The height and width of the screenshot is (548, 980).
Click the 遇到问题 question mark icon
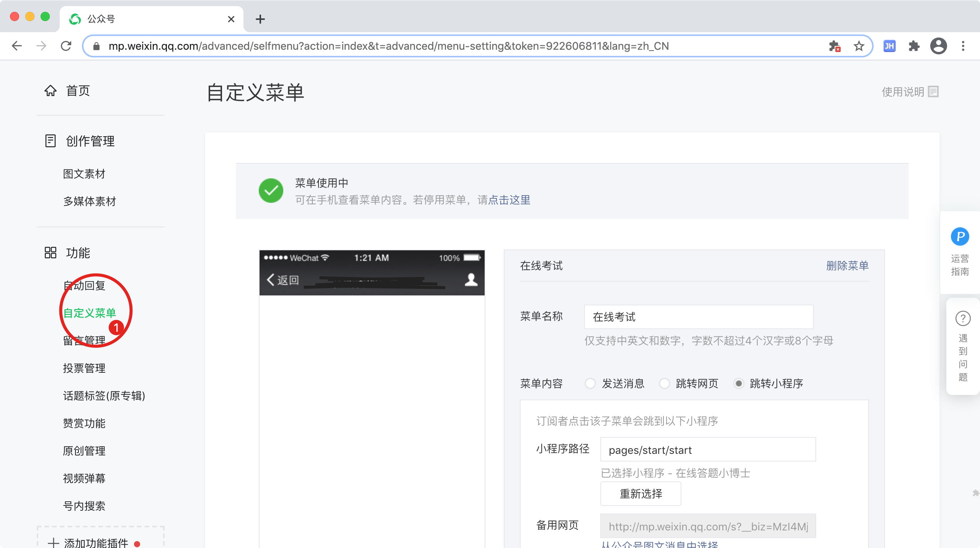point(963,318)
